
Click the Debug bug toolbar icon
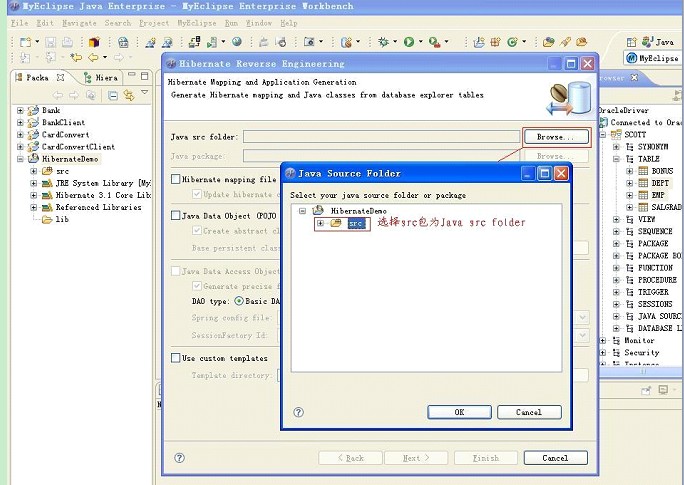point(382,42)
